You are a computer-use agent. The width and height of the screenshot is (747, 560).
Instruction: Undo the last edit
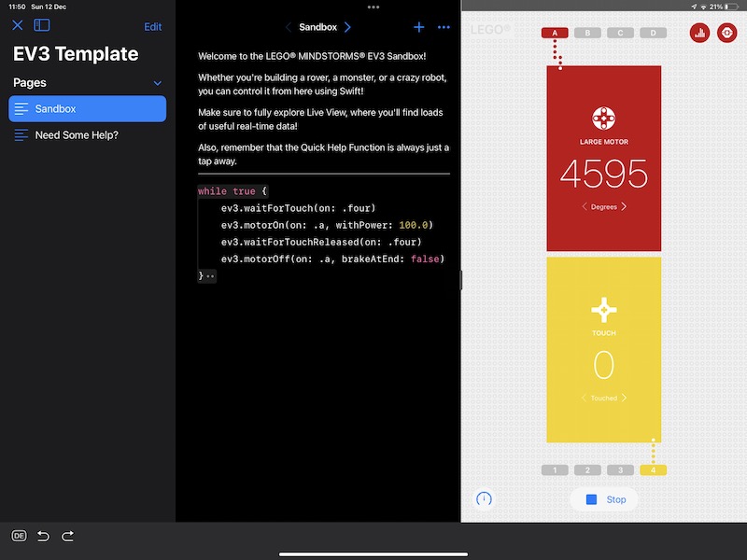43,536
